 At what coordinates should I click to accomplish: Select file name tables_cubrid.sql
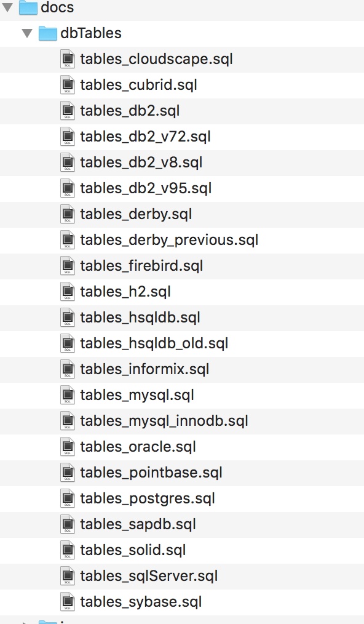[139, 85]
